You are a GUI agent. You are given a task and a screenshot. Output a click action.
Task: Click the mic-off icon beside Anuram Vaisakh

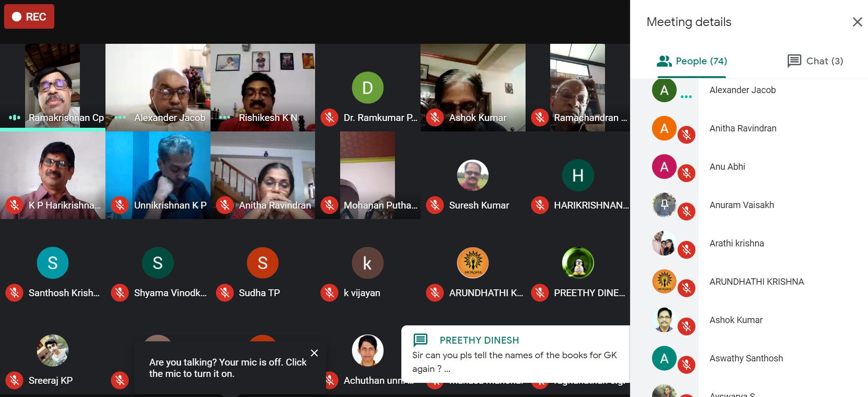686,211
